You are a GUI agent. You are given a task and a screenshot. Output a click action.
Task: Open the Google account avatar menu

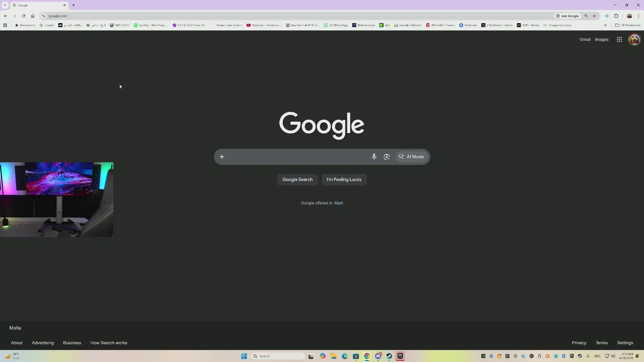[x=634, y=40]
